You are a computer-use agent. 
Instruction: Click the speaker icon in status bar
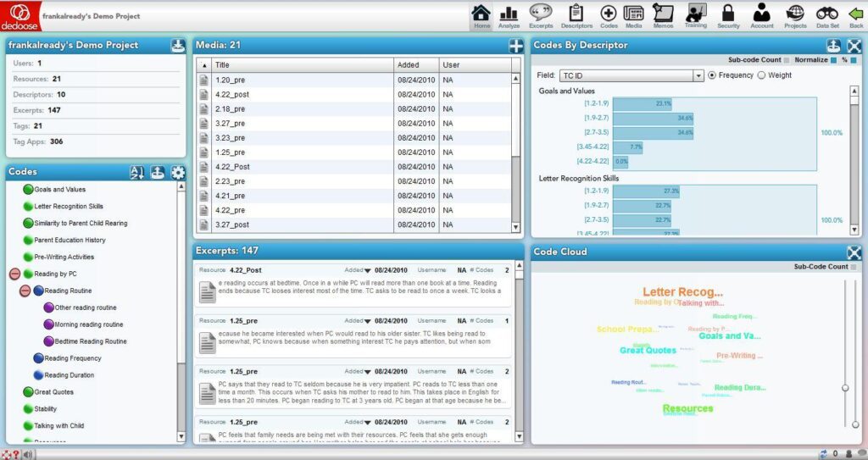(27, 454)
